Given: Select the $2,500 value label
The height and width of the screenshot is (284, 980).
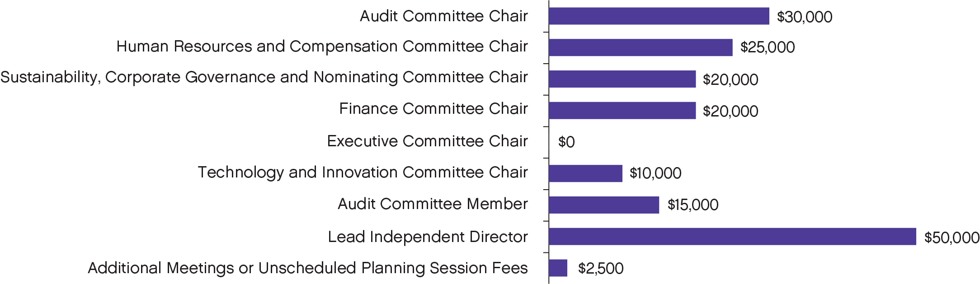Looking at the screenshot, I should [601, 269].
